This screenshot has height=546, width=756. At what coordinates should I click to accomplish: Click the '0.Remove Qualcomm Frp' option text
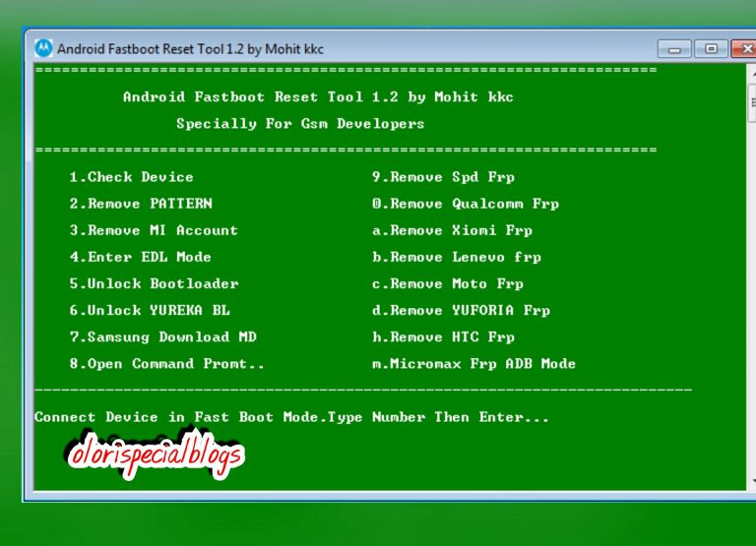[x=466, y=204]
